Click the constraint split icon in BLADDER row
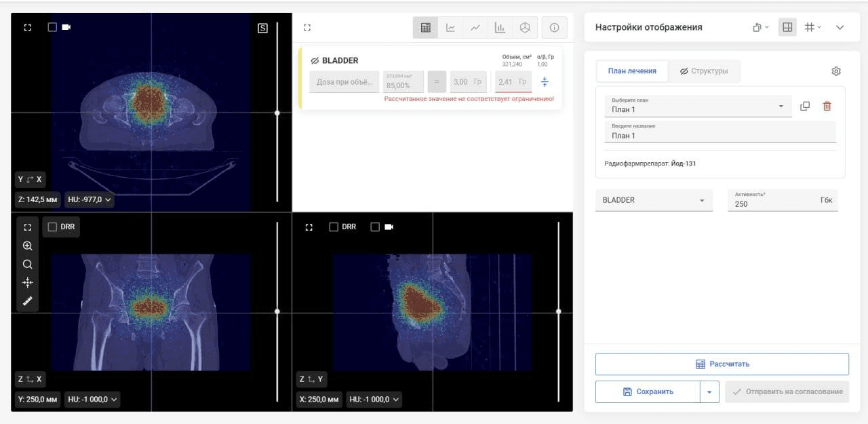This screenshot has width=868, height=424. coord(545,82)
